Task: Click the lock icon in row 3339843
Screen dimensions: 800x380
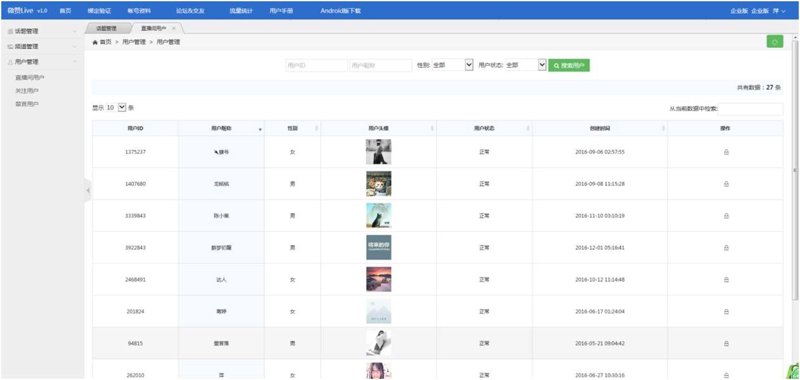Action: [726, 216]
